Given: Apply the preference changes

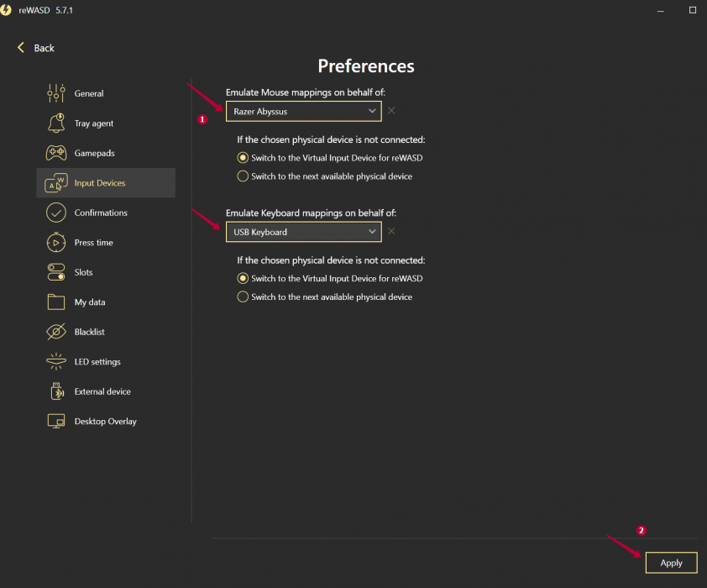Looking at the screenshot, I should pos(671,563).
